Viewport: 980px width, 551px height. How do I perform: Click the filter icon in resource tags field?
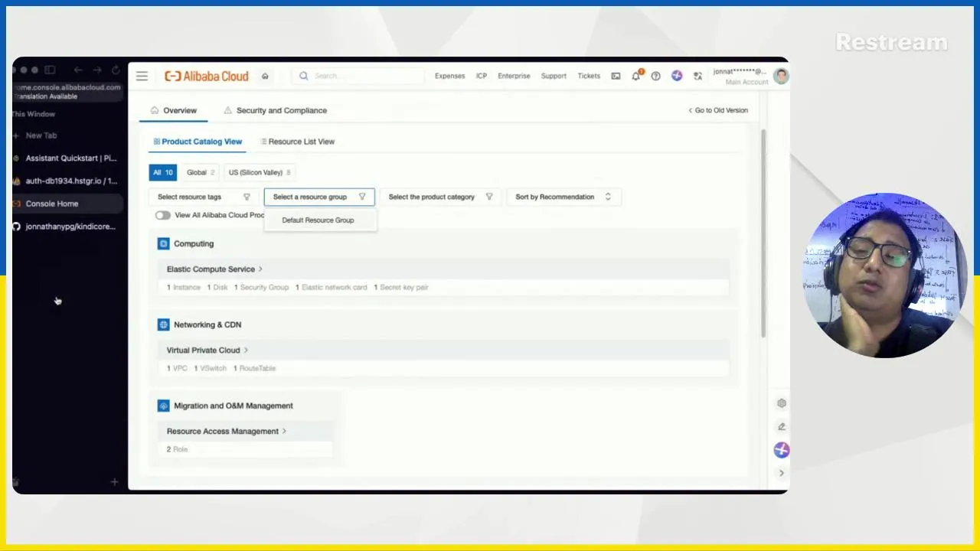(247, 197)
